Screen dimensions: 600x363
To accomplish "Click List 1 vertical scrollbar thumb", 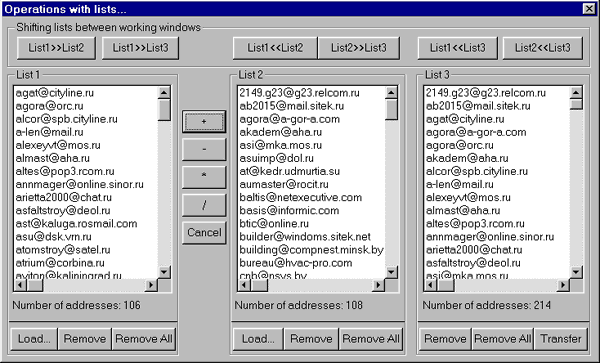I will click(x=164, y=110).
